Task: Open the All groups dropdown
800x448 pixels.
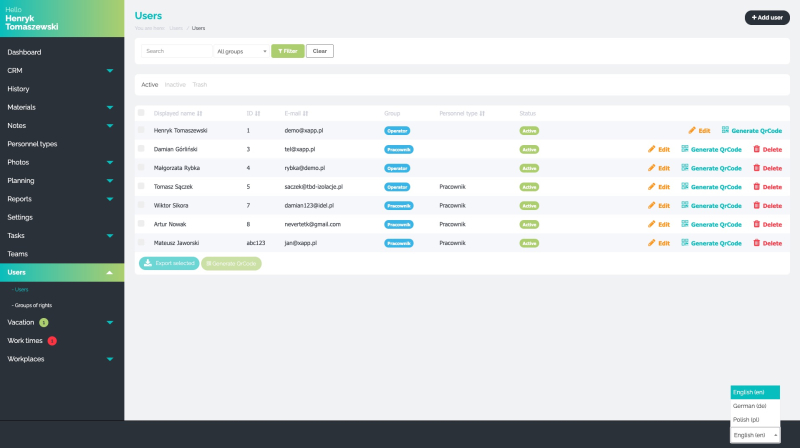Action: point(241,51)
